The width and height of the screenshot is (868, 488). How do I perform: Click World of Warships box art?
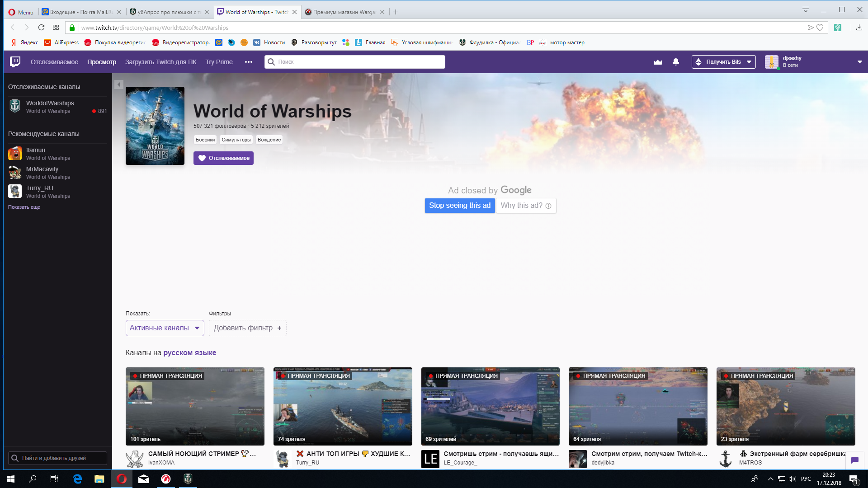tap(155, 126)
